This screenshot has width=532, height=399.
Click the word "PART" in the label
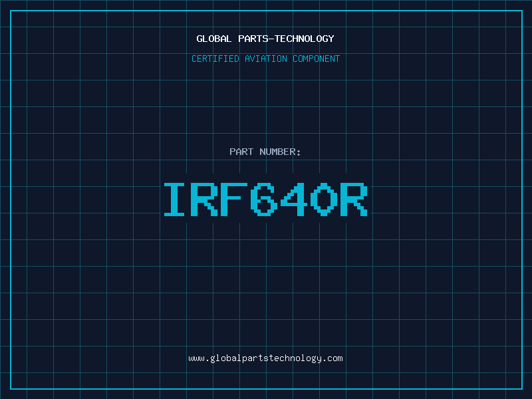(x=241, y=152)
